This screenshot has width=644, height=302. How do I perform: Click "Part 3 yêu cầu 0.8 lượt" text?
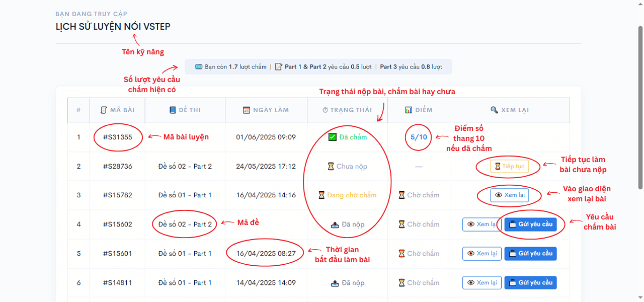(411, 66)
